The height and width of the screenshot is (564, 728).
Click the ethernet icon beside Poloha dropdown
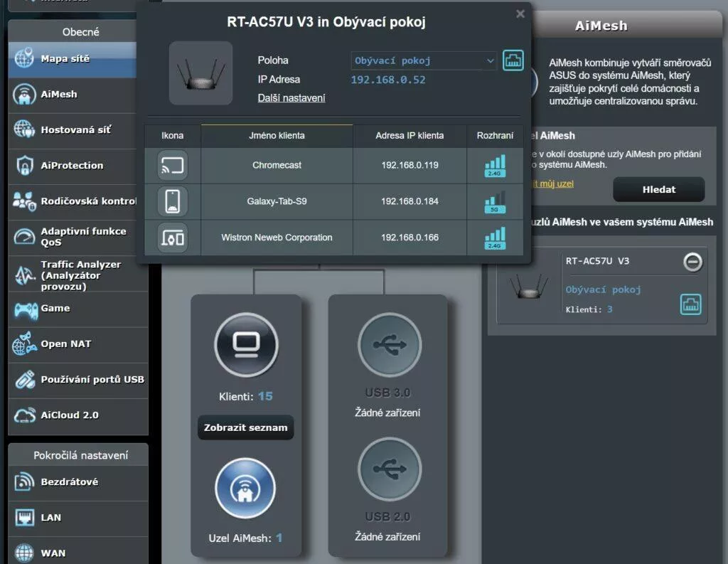click(513, 60)
